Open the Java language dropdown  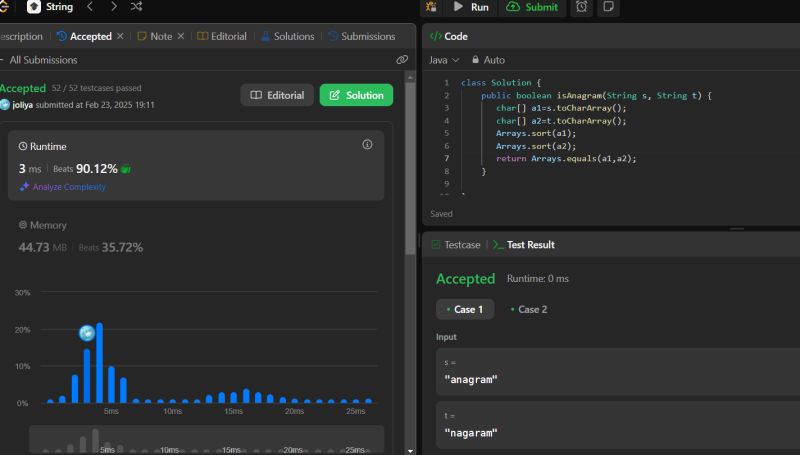[444, 60]
